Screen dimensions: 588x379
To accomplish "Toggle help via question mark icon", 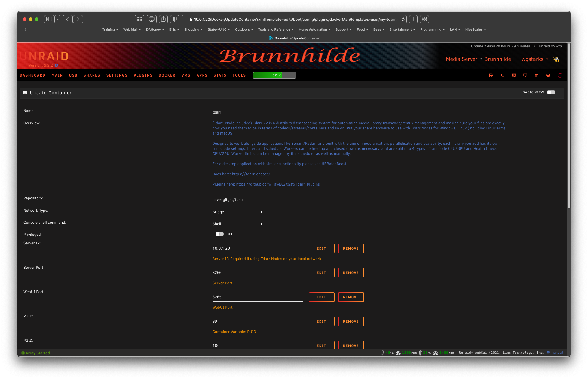I will tap(548, 75).
